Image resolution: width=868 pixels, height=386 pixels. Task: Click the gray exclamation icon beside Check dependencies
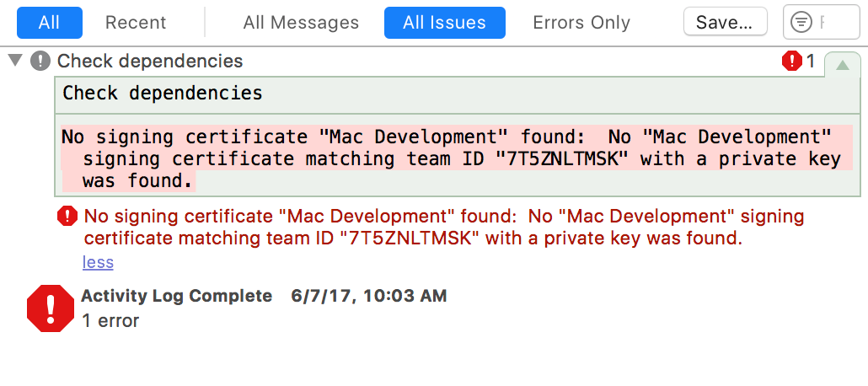40,61
